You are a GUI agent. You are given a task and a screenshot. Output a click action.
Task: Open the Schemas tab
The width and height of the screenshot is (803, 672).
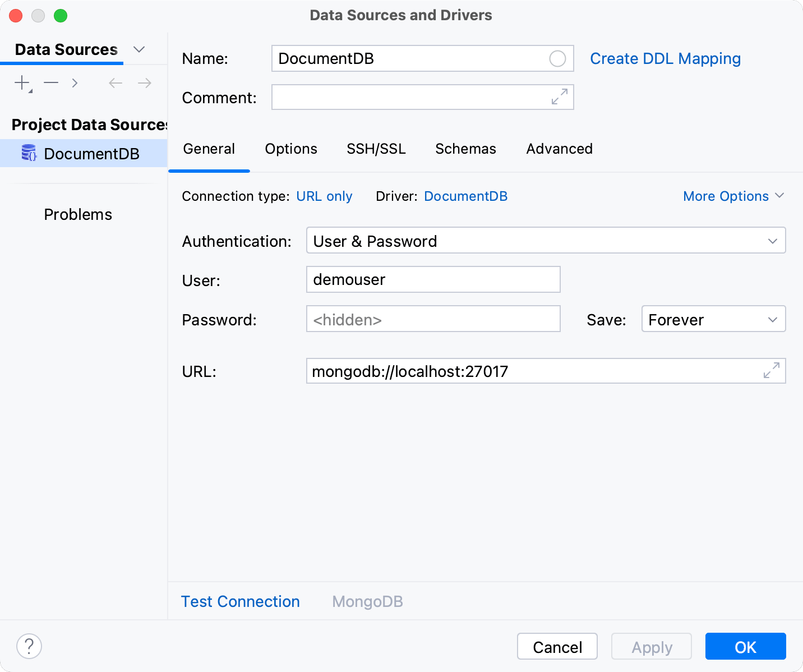point(465,149)
